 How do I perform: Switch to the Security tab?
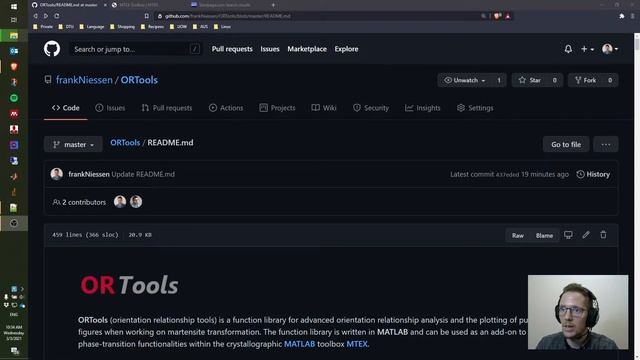(x=371, y=108)
